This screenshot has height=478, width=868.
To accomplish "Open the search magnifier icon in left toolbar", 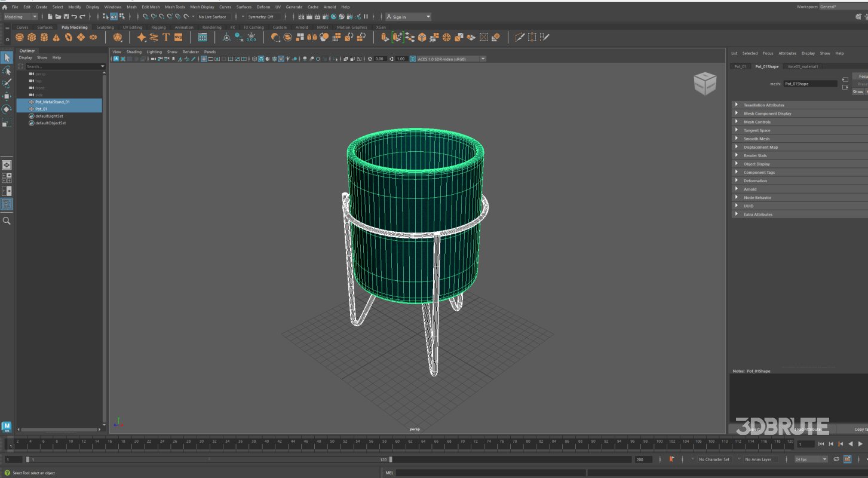I will pos(7,221).
